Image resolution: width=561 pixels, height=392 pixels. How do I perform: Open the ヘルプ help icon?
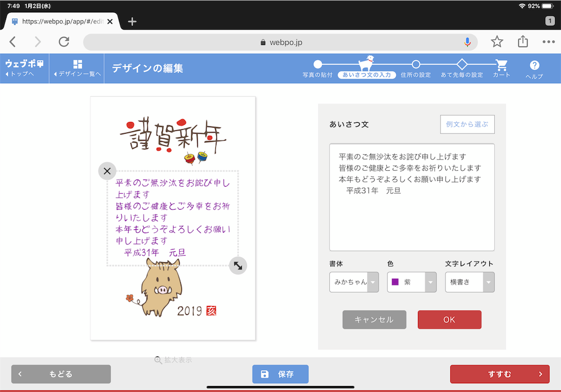point(534,68)
